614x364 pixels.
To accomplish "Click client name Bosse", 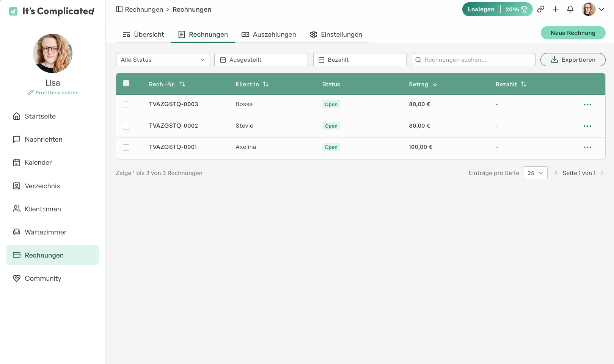I will (244, 104).
